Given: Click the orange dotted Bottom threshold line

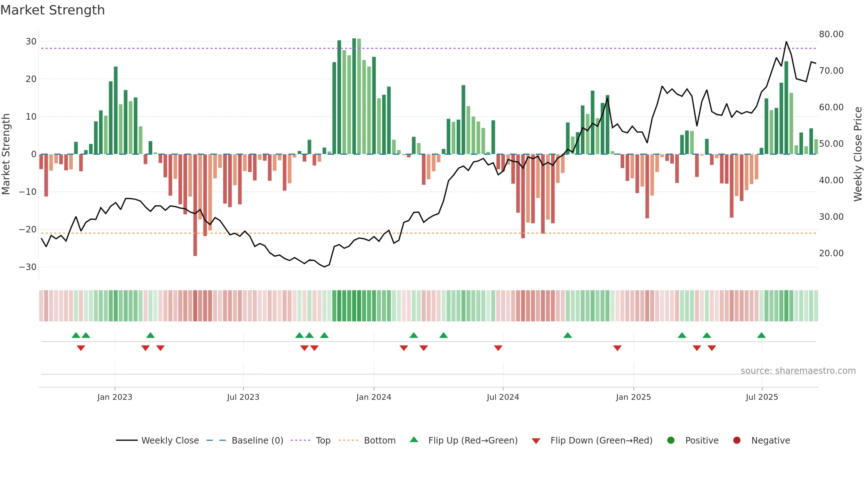Looking at the screenshot, I should (429, 233).
